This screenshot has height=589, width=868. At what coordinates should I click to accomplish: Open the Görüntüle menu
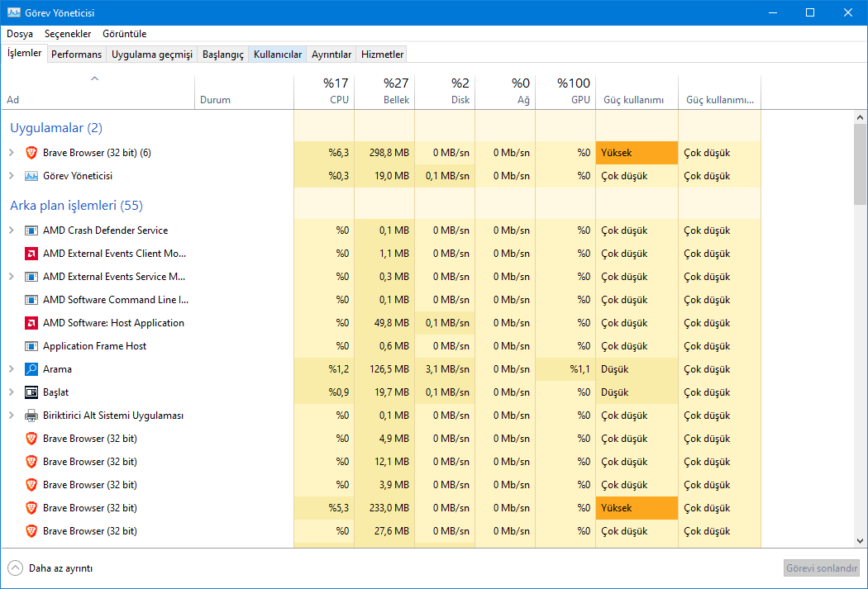[125, 34]
